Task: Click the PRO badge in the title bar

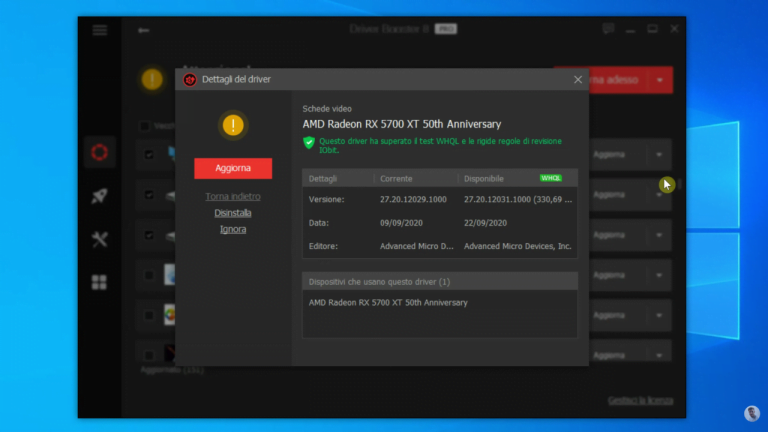Action: click(446, 29)
